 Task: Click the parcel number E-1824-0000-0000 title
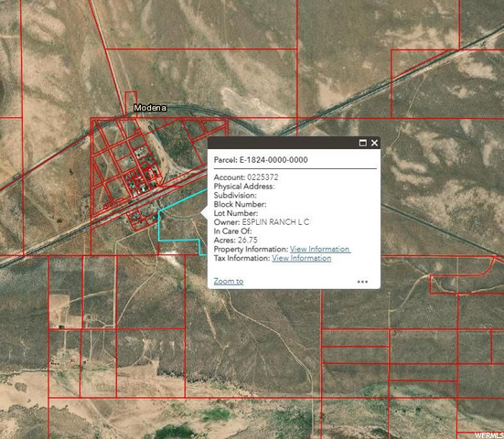coord(273,160)
